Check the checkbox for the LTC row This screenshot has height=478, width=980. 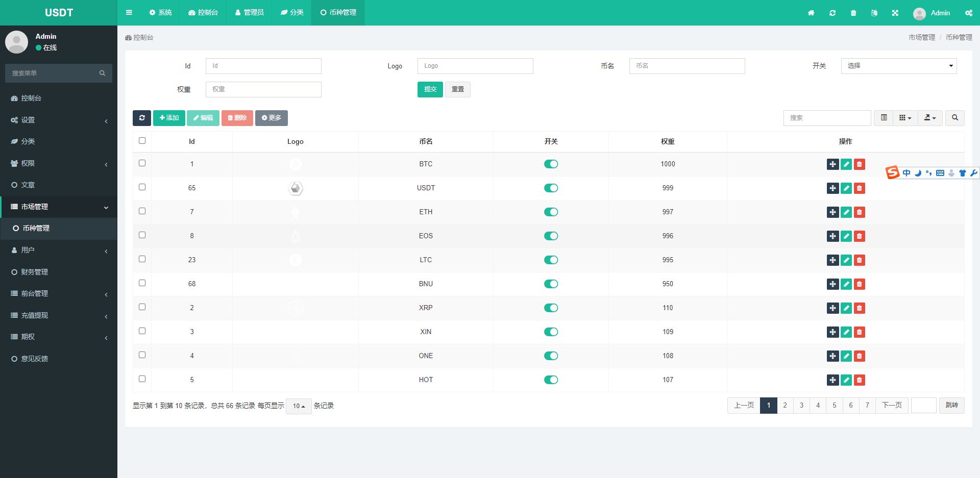pos(142,259)
